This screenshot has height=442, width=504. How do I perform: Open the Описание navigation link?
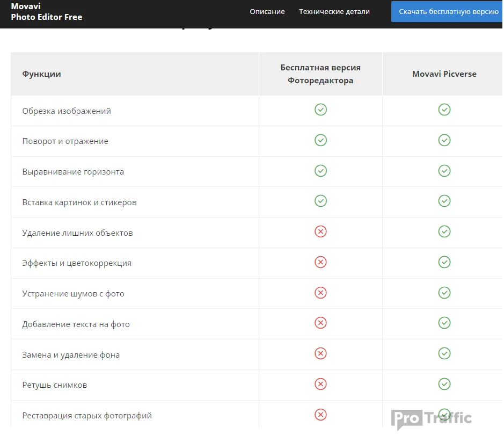click(x=267, y=12)
